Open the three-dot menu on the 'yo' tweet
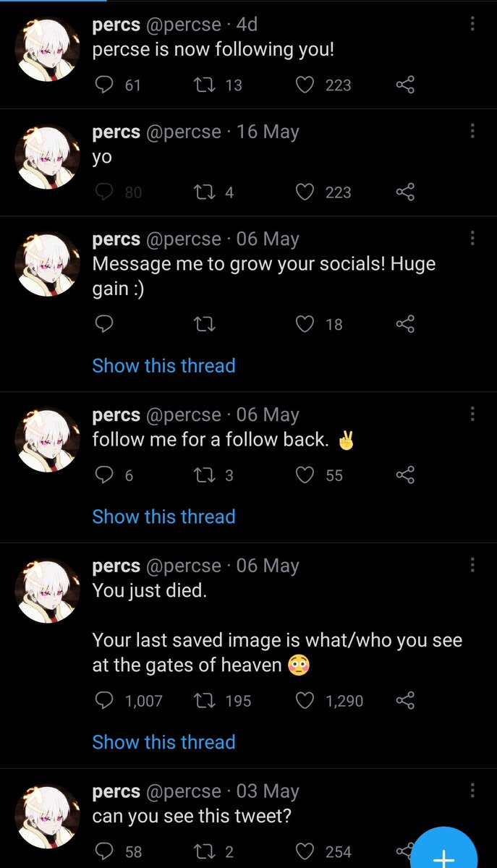Image resolution: width=497 pixels, height=868 pixels. [x=472, y=132]
